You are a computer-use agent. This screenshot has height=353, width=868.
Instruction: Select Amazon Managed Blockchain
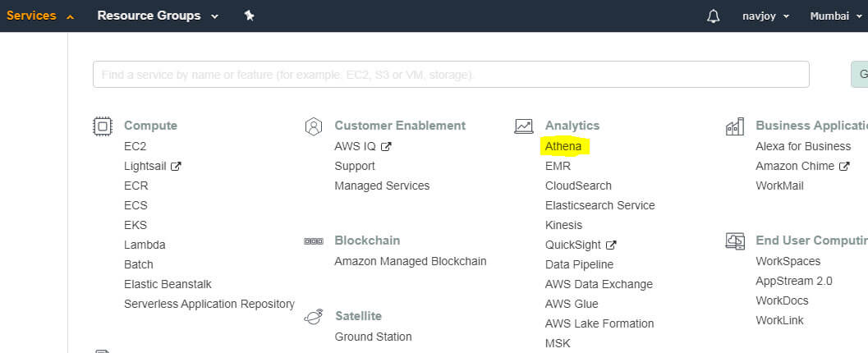tap(410, 261)
